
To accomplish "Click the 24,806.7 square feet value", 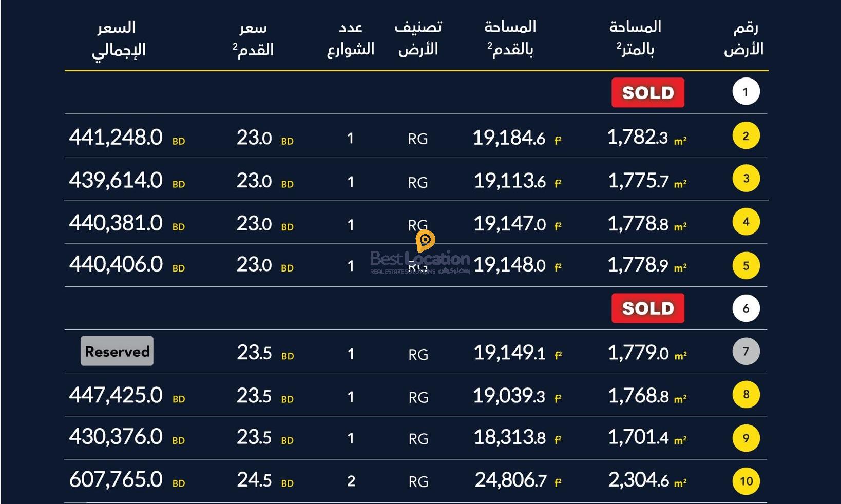I will (518, 480).
